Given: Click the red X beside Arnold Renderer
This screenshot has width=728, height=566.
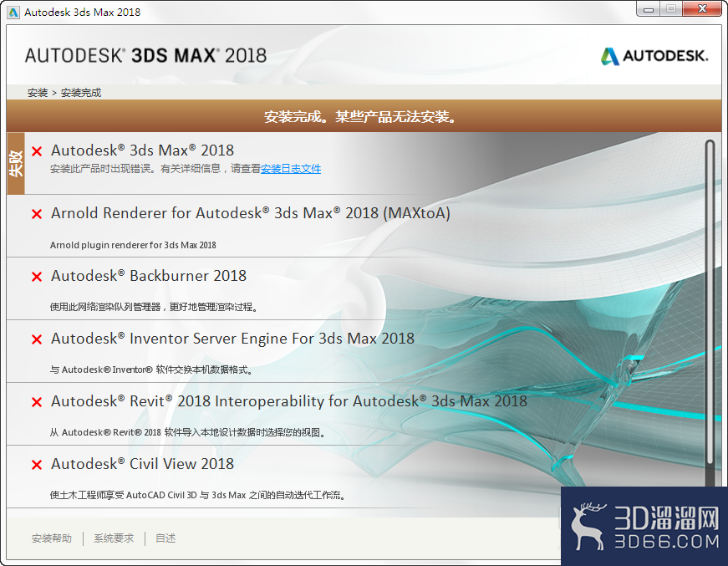Looking at the screenshot, I should pos(37,213).
